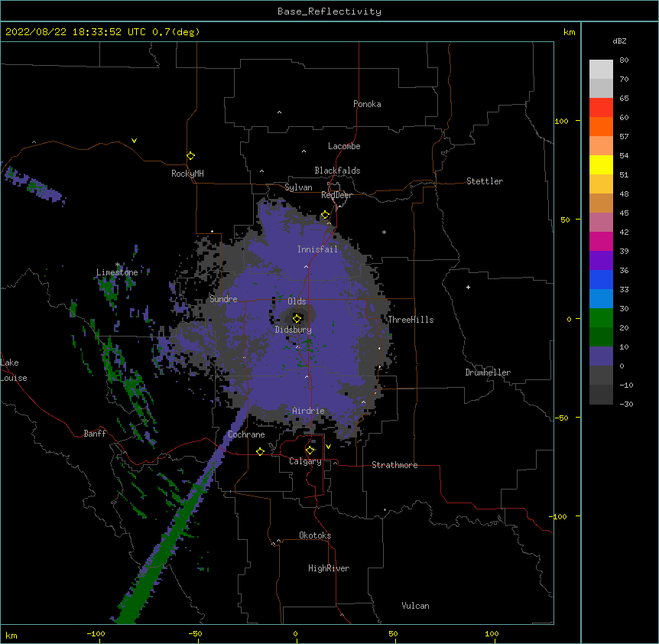Click the Drumheller city label
Screen dimensions: 659x644
[x=488, y=372]
